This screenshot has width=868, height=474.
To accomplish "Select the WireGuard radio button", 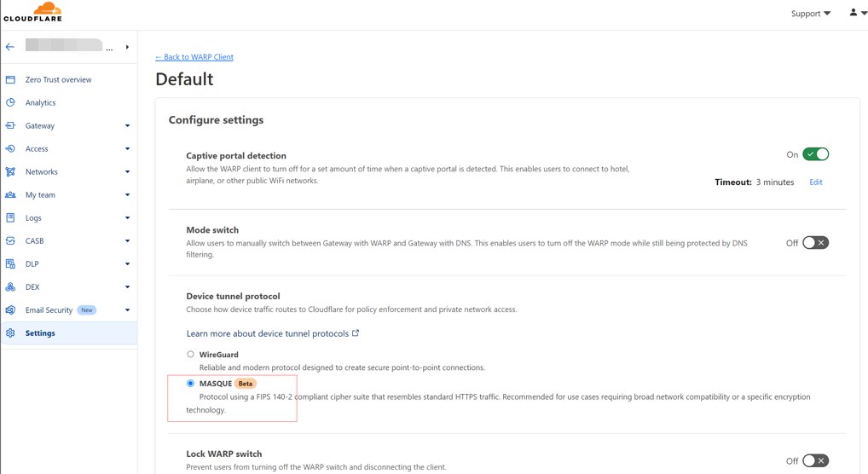I will pos(191,354).
